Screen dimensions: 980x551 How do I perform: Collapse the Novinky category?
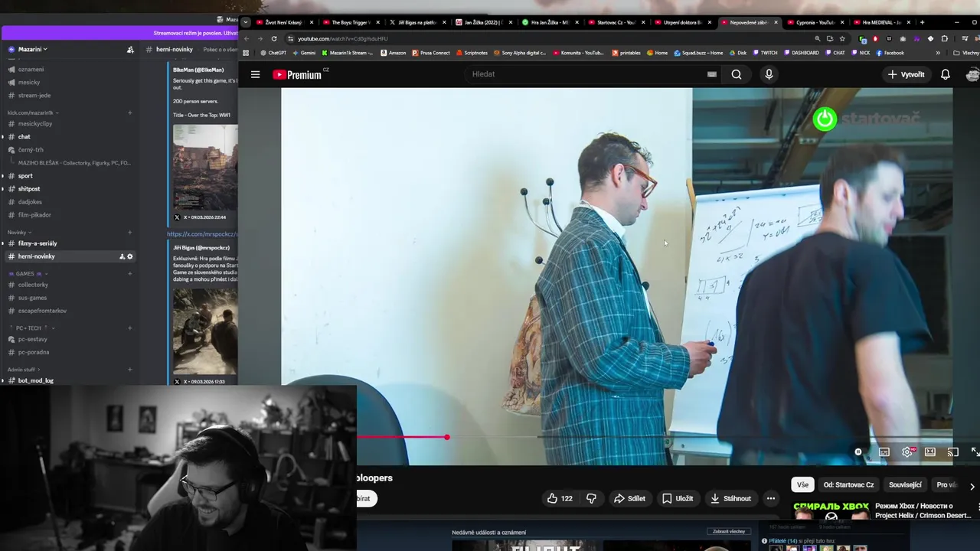tap(19, 232)
